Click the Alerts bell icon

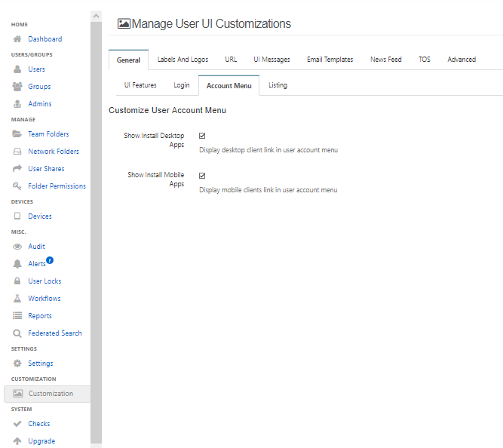tap(17, 264)
